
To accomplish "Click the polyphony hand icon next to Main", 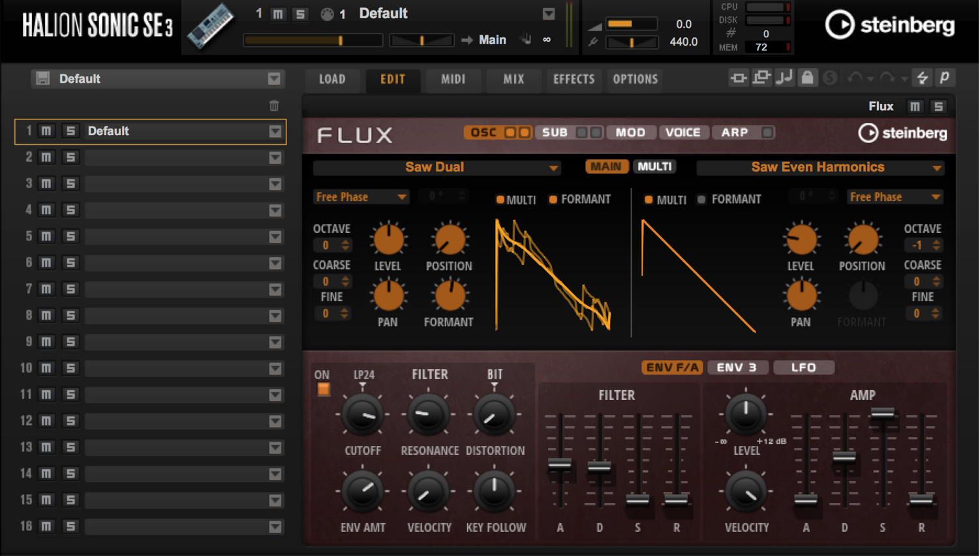I will 525,39.
